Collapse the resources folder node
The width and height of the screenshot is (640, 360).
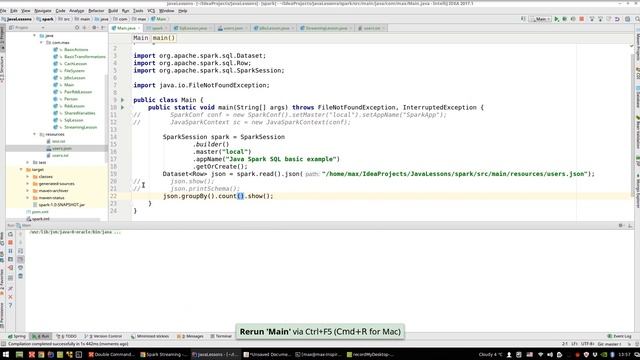coord(35,134)
